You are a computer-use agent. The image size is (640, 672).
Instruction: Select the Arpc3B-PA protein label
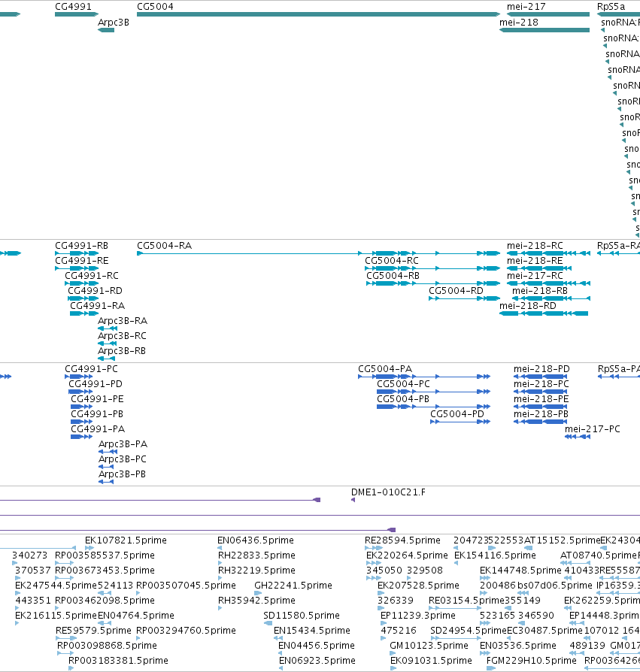[x=123, y=443]
